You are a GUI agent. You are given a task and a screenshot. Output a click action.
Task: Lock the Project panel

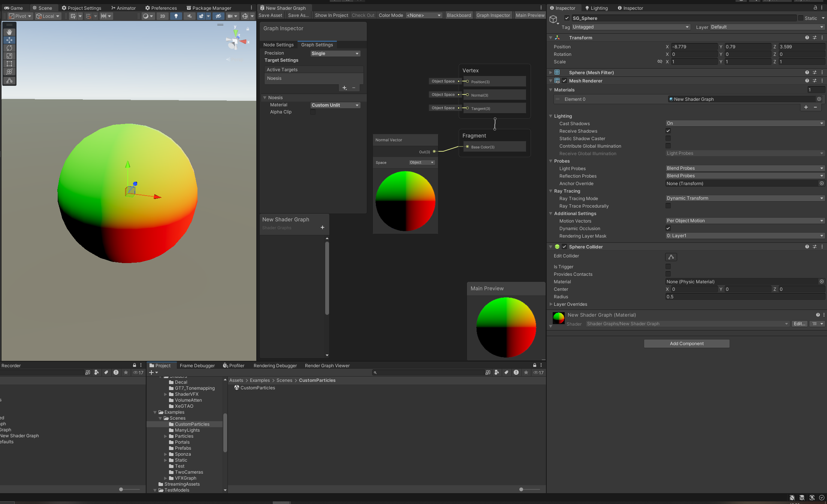pyautogui.click(x=535, y=365)
